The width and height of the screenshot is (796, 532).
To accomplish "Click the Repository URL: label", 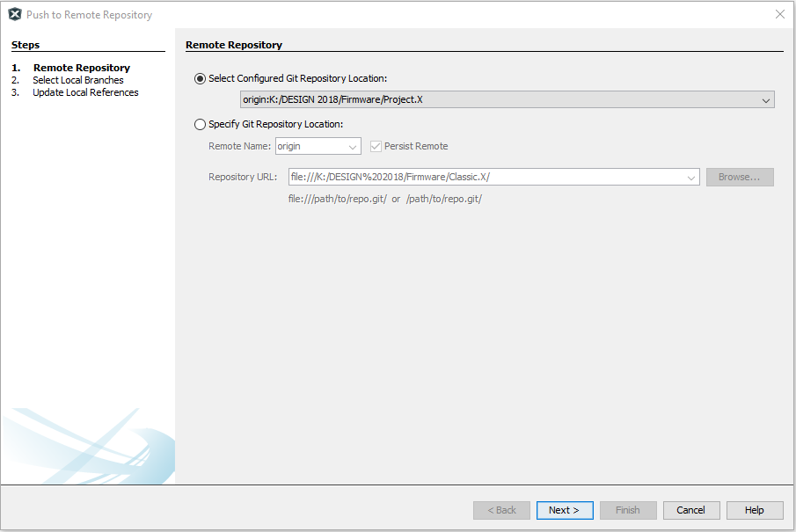I will coord(243,177).
